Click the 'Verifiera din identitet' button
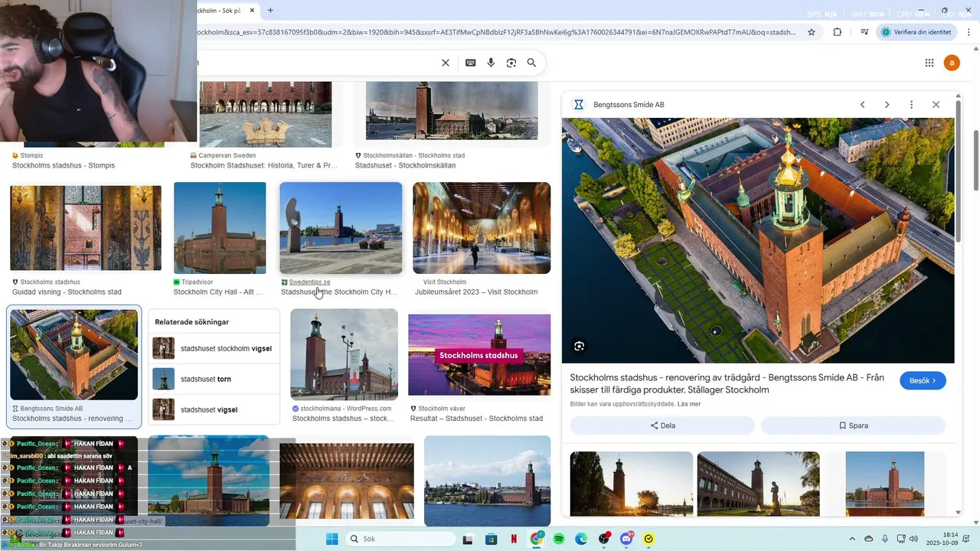The width and height of the screenshot is (980, 551). pyautogui.click(x=917, y=32)
